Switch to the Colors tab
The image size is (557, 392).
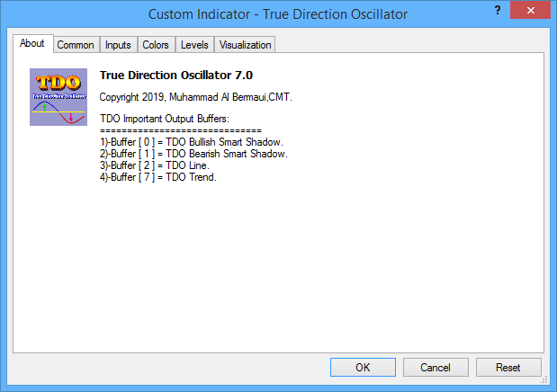[156, 45]
